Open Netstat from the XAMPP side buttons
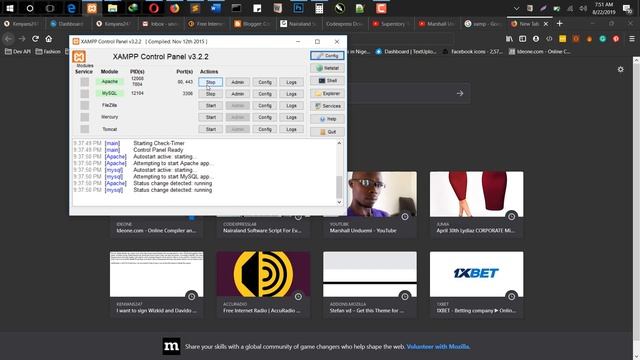Image resolution: width=640 pixels, height=360 pixels. tap(327, 68)
